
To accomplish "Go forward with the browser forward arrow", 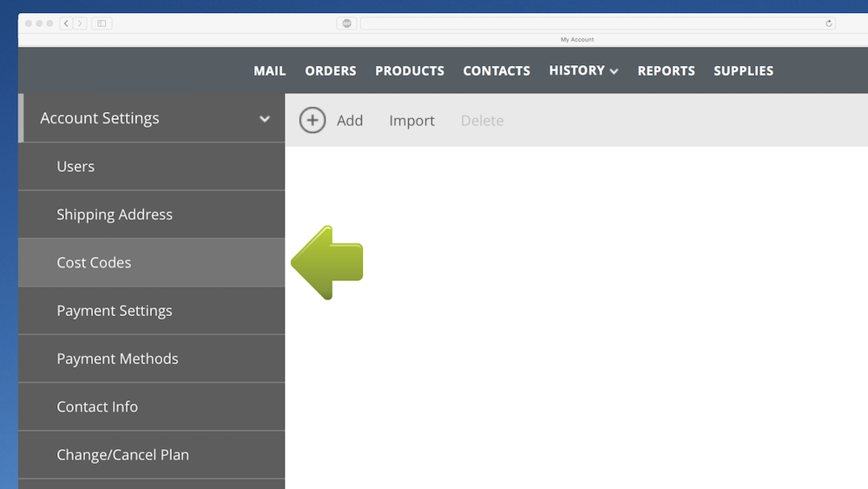I will coord(80,23).
